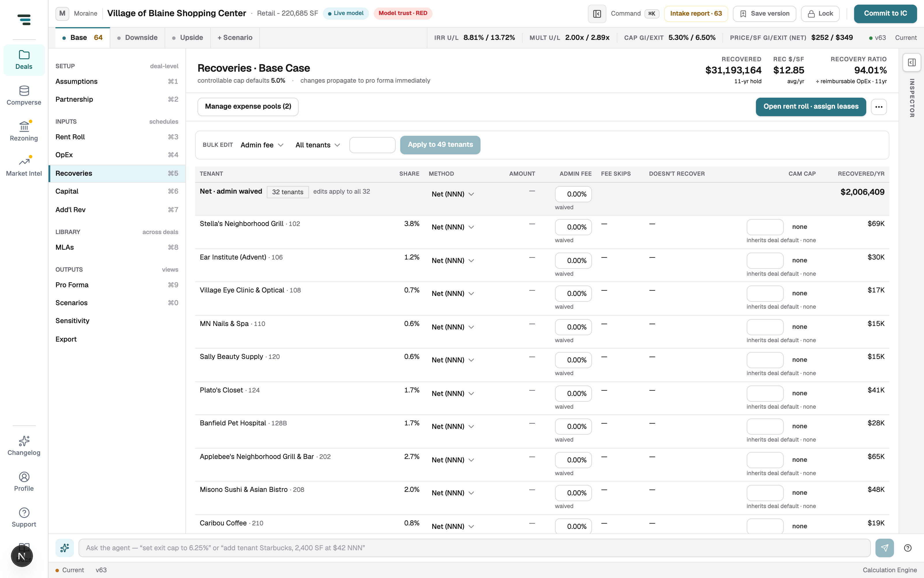Open Profile in the sidebar
This screenshot has height=578, width=924.
coord(24,482)
